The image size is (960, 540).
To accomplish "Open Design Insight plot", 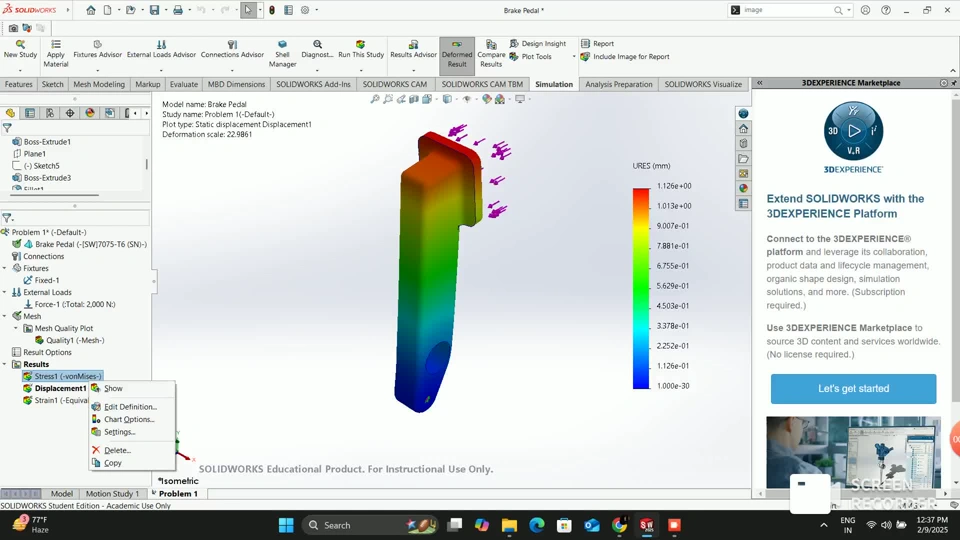I will tap(538, 43).
